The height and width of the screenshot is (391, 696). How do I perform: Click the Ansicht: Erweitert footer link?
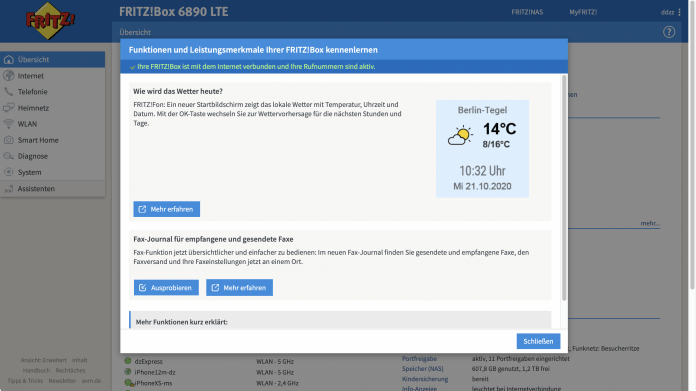tap(44, 360)
